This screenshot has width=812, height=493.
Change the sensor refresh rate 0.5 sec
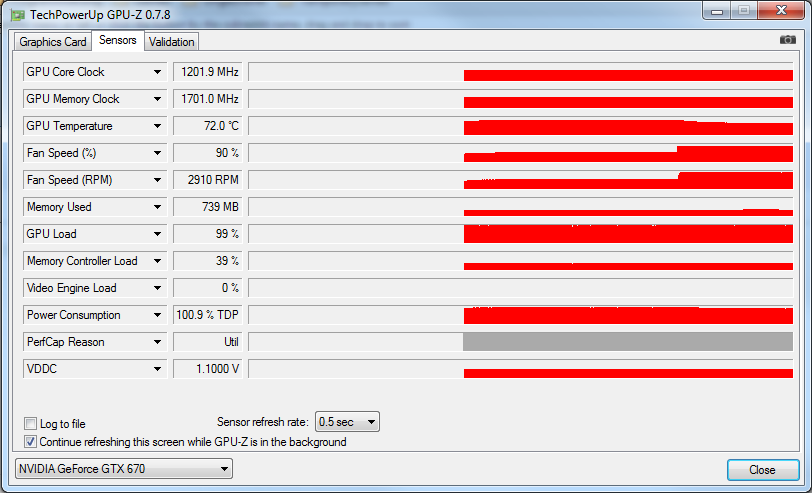(347, 422)
